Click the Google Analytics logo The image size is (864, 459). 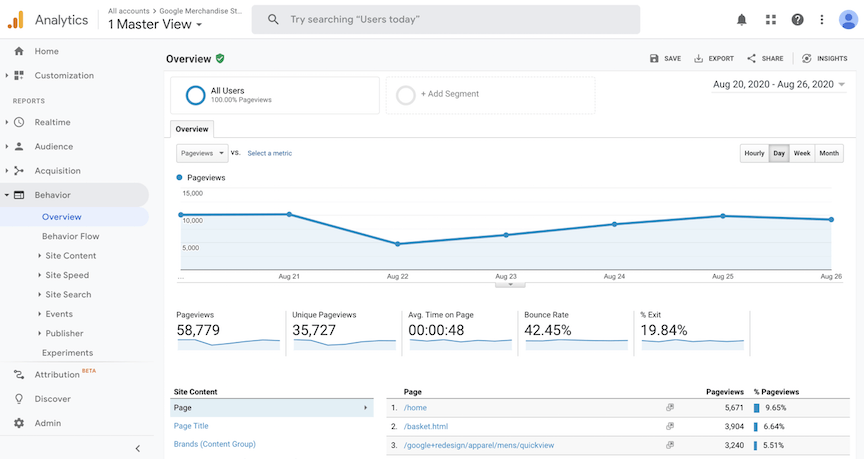[15, 20]
